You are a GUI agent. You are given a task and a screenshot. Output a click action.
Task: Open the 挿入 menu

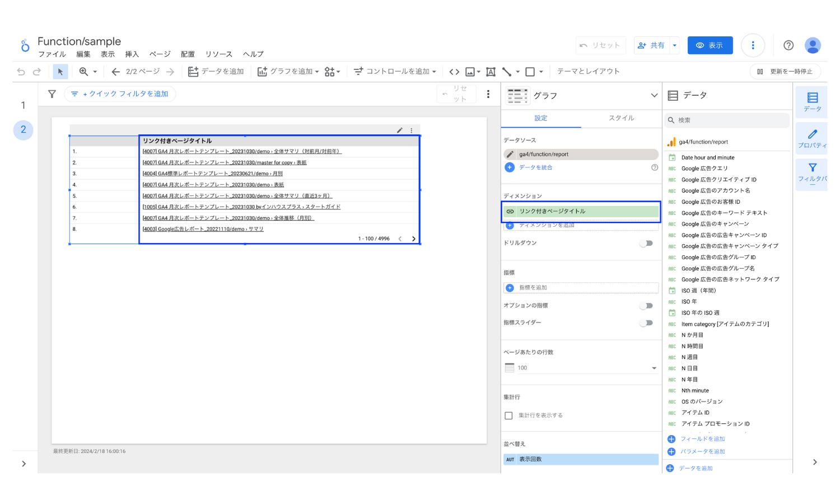click(132, 54)
